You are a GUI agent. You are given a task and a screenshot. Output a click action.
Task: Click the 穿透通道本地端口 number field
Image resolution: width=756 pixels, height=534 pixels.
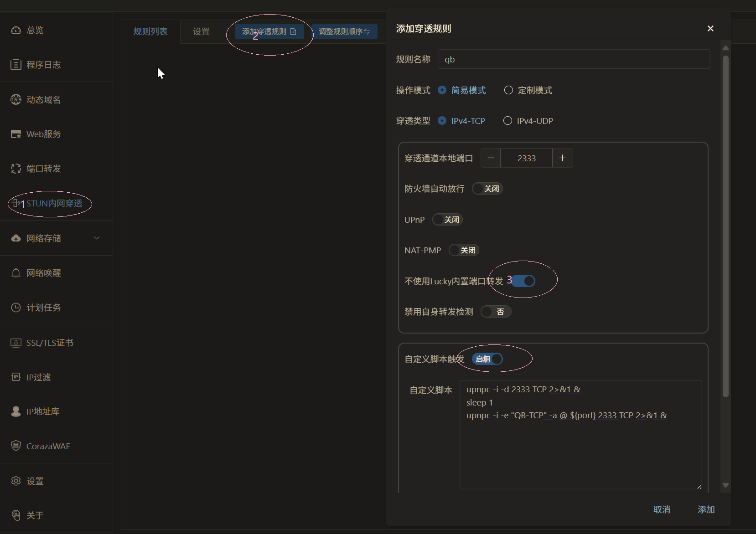pyautogui.click(x=527, y=158)
